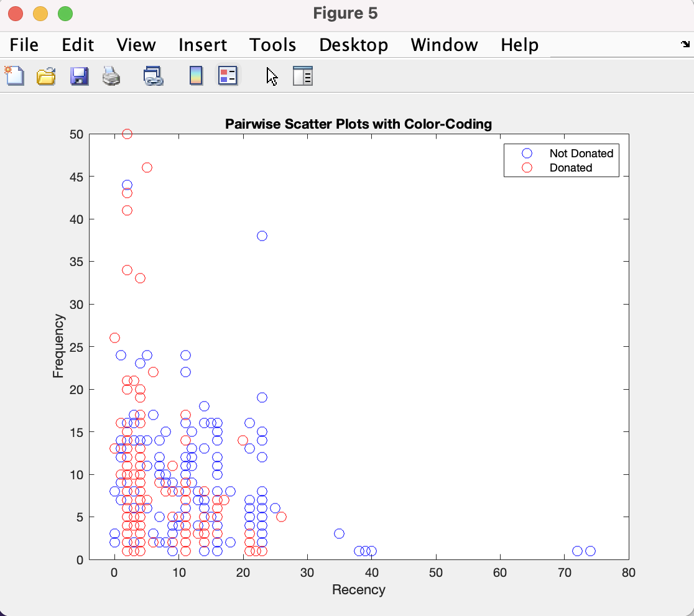Open the Tools menu
Image resolution: width=694 pixels, height=616 pixels.
tap(272, 44)
